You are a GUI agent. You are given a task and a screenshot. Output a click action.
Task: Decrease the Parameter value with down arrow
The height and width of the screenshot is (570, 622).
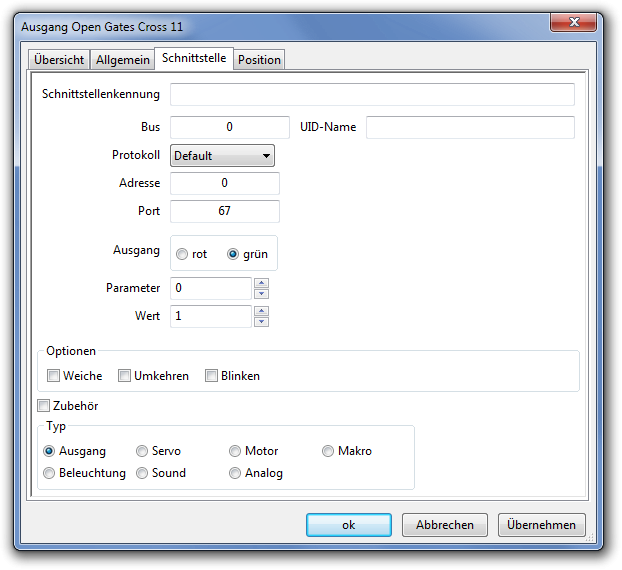tap(261, 294)
